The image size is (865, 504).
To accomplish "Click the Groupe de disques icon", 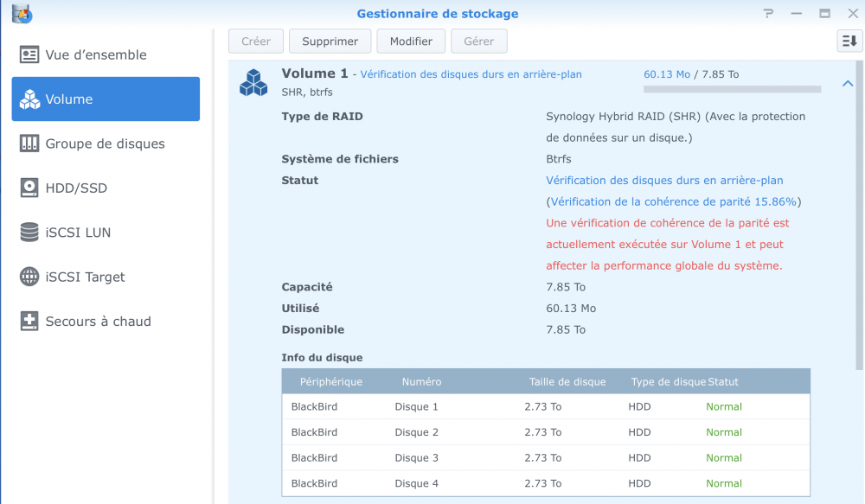I will (x=30, y=144).
